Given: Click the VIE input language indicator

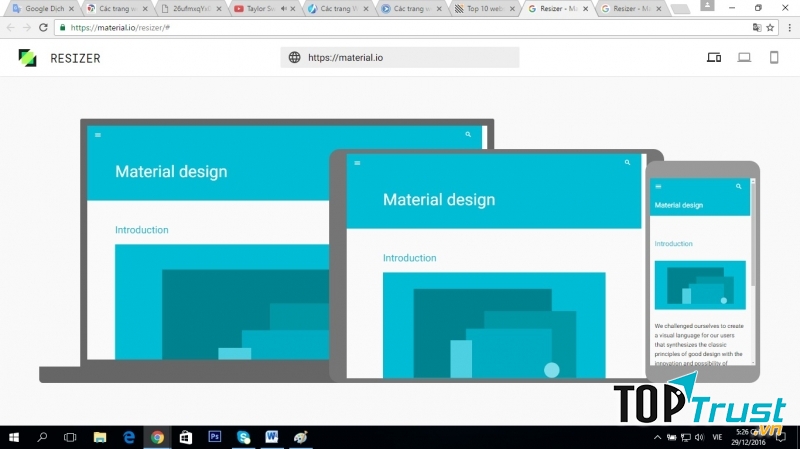Looking at the screenshot, I should click(x=717, y=437).
